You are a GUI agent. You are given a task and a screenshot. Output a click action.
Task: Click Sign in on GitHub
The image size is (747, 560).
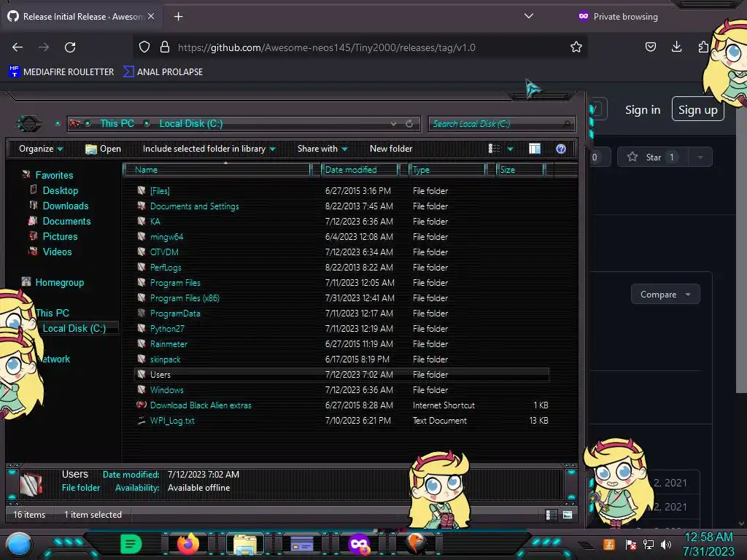pos(643,110)
